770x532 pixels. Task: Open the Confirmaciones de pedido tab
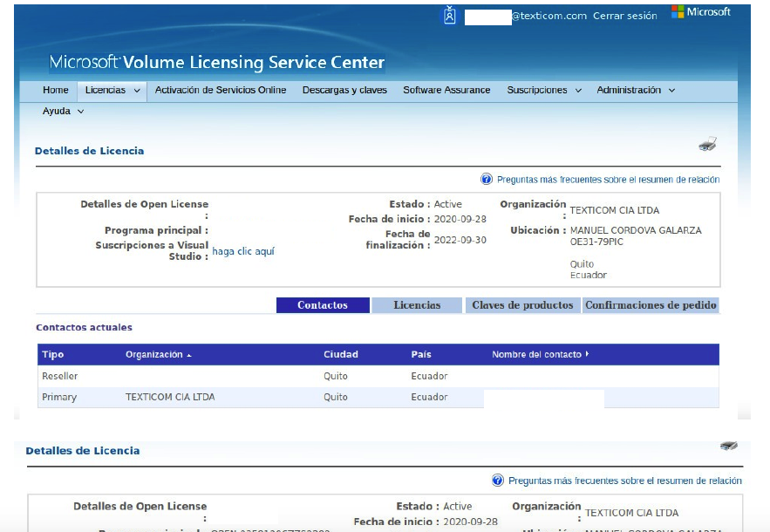point(651,305)
